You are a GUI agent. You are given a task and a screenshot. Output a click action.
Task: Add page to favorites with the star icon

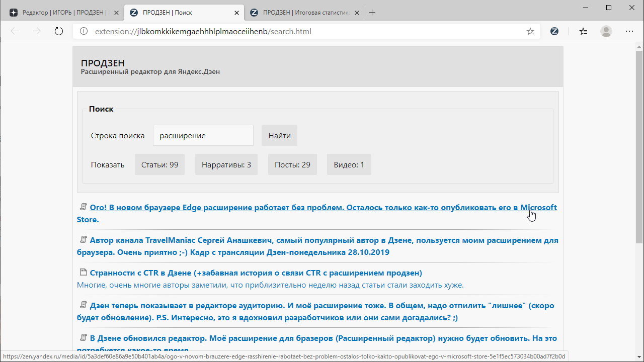(x=530, y=31)
